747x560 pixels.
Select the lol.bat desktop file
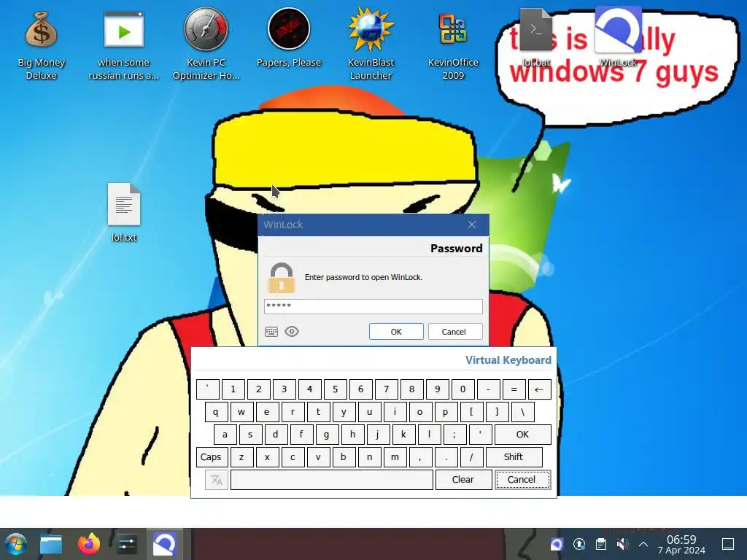[x=536, y=38]
